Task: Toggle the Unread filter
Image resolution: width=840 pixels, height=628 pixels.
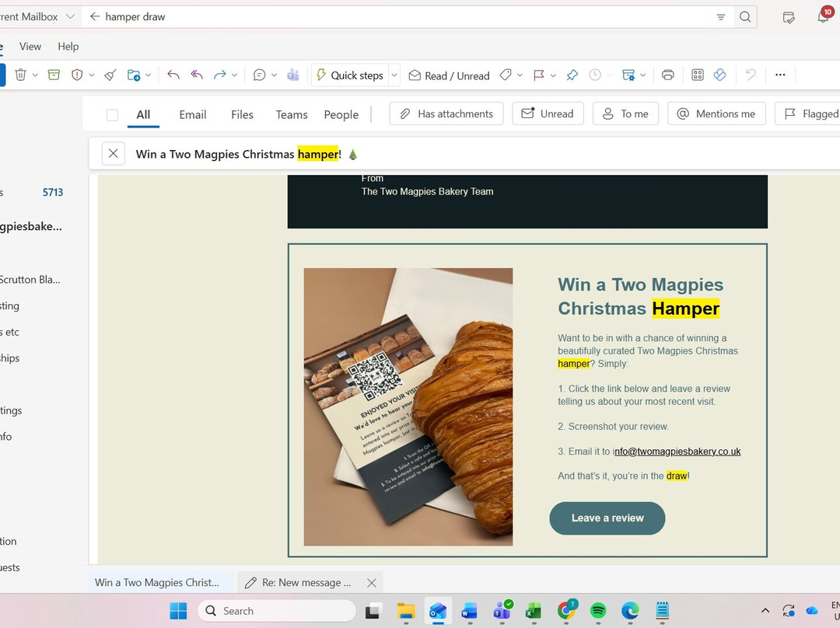Action: point(548,113)
